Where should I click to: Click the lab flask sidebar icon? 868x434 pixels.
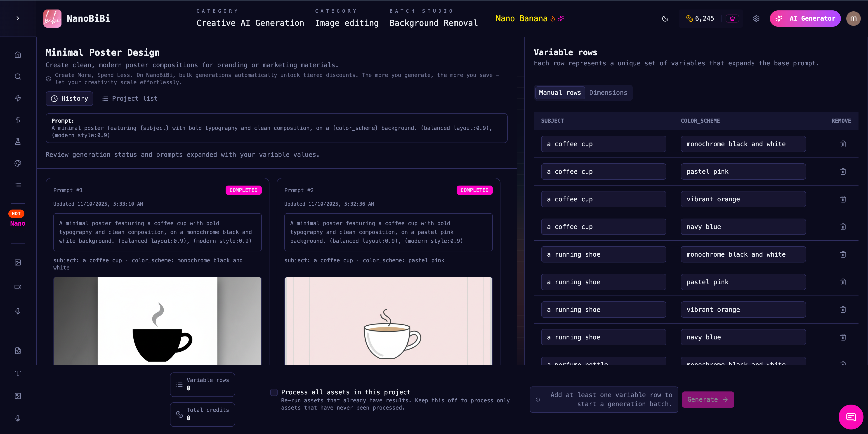(18, 142)
